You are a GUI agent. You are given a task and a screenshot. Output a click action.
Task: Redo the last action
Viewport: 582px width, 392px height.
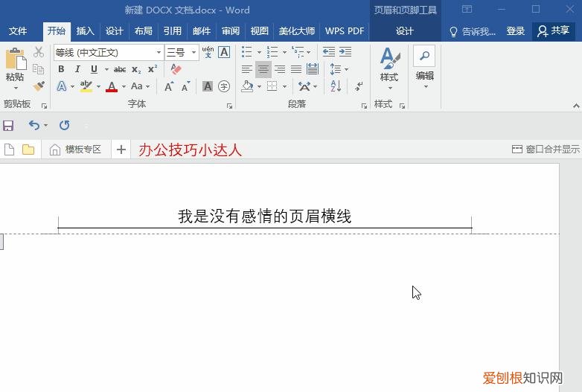[x=64, y=126]
